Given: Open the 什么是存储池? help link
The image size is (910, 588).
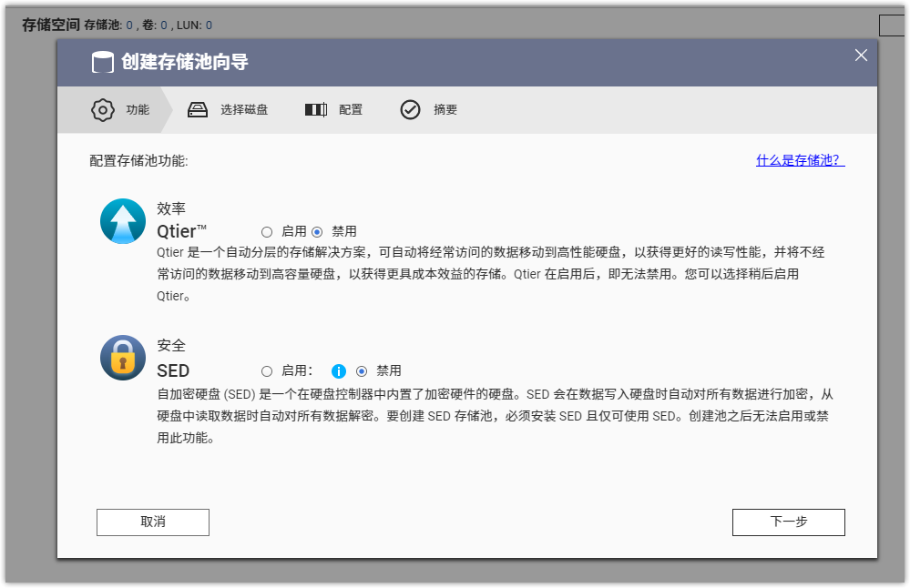Looking at the screenshot, I should (800, 161).
